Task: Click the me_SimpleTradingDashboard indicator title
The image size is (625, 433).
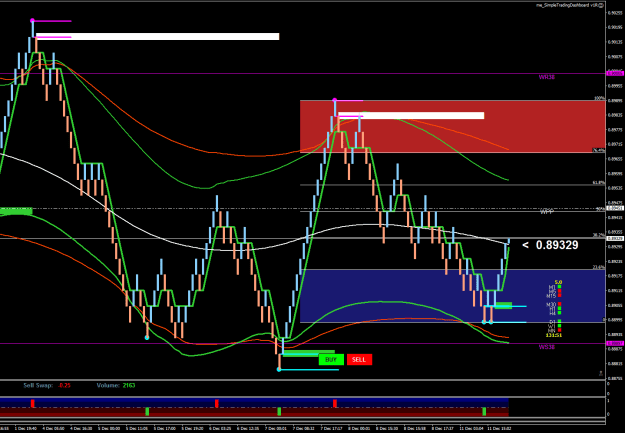Action: coord(569,5)
